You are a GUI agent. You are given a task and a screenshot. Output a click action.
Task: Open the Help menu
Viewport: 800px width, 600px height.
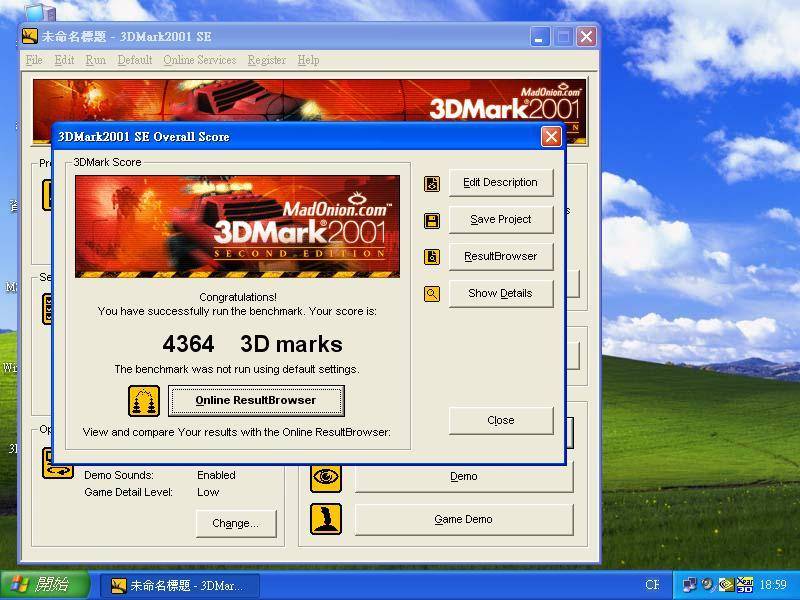click(308, 60)
